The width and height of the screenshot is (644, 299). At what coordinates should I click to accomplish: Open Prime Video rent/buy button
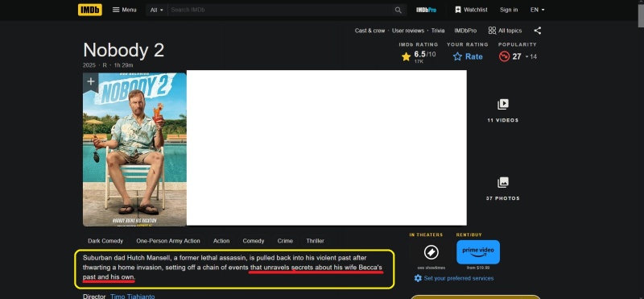478,252
